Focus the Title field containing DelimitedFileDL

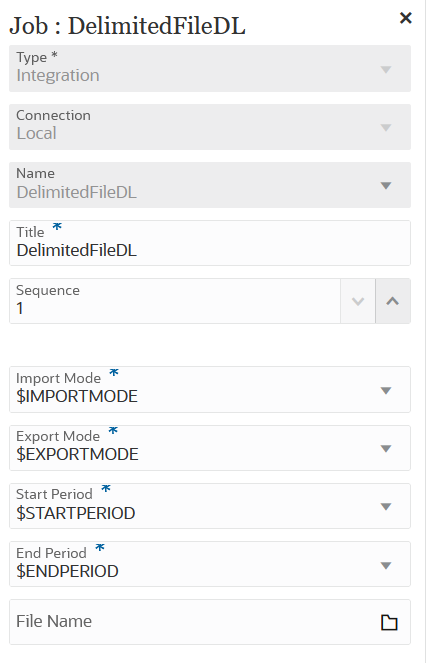pos(210,243)
